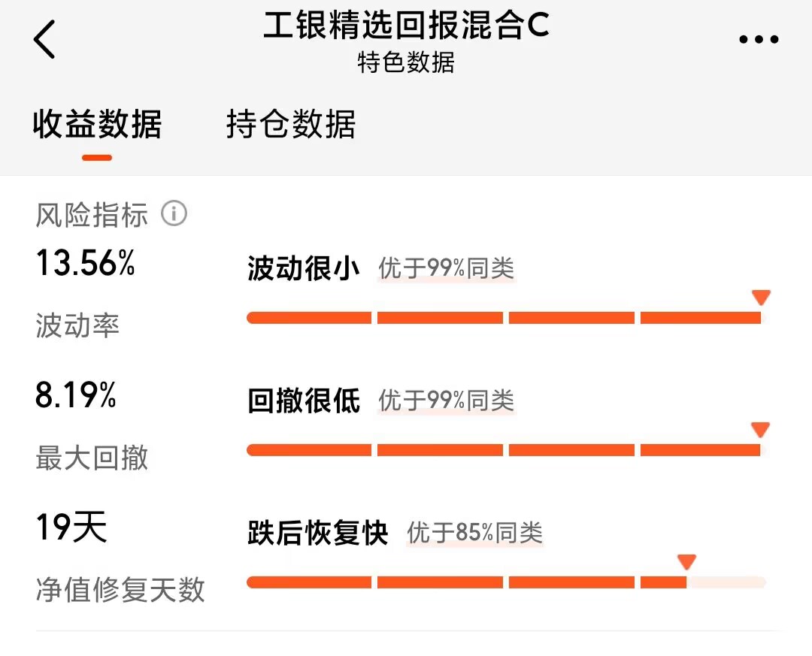Tap the back arrow icon
This screenshot has width=812, height=656.
(44, 39)
